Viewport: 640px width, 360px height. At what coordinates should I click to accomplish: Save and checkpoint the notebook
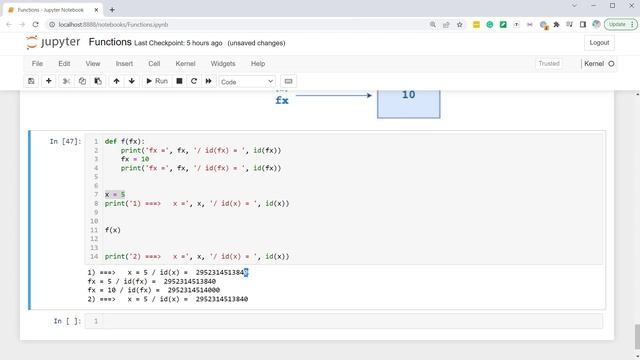[x=31, y=81]
